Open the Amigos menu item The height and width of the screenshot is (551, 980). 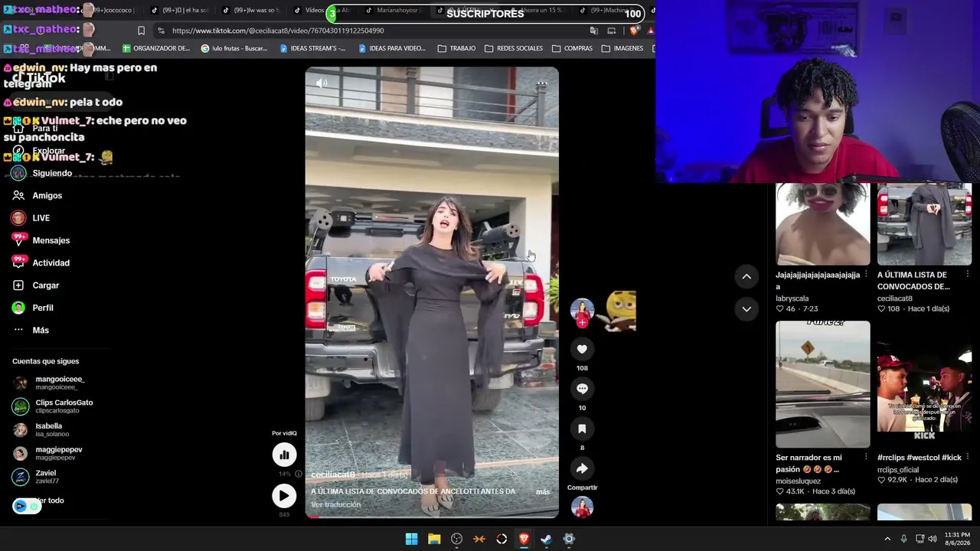pyautogui.click(x=47, y=195)
